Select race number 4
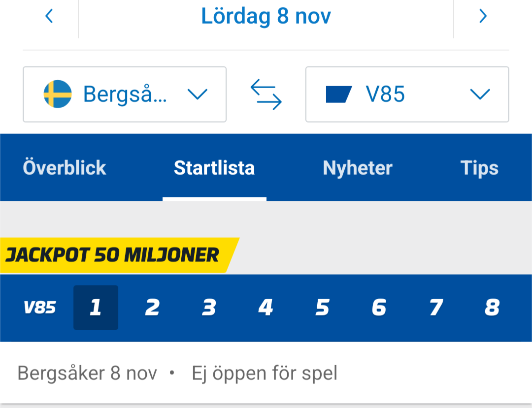Image resolution: width=532 pixels, height=408 pixels. pyautogui.click(x=266, y=308)
